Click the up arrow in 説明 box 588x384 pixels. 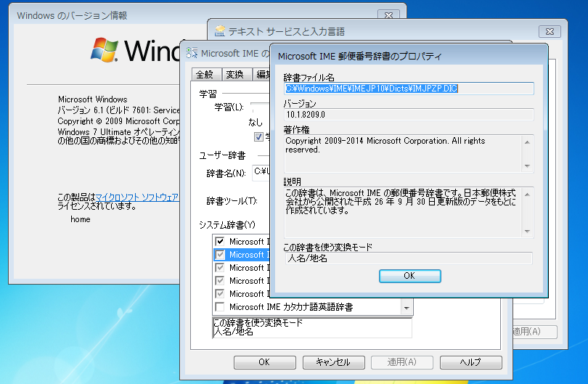(x=528, y=192)
